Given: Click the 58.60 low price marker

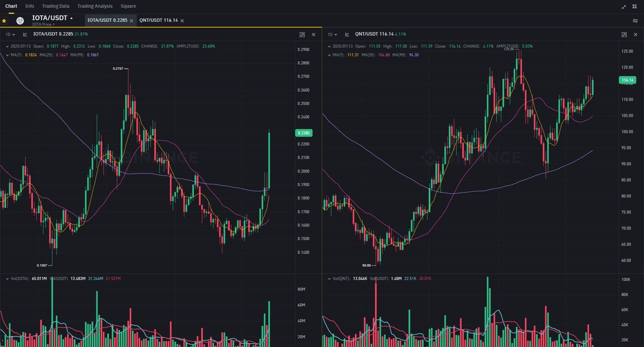Looking at the screenshot, I should 368,265.
